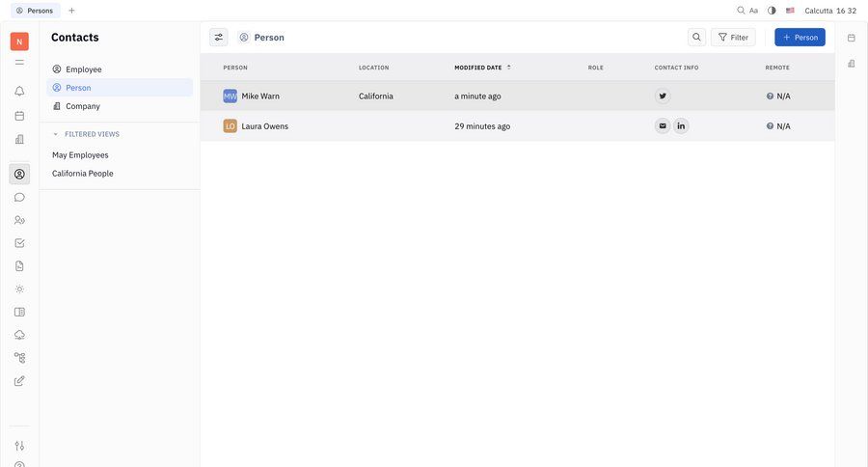
Task: Select the Persons tab
Action: pyautogui.click(x=36, y=11)
